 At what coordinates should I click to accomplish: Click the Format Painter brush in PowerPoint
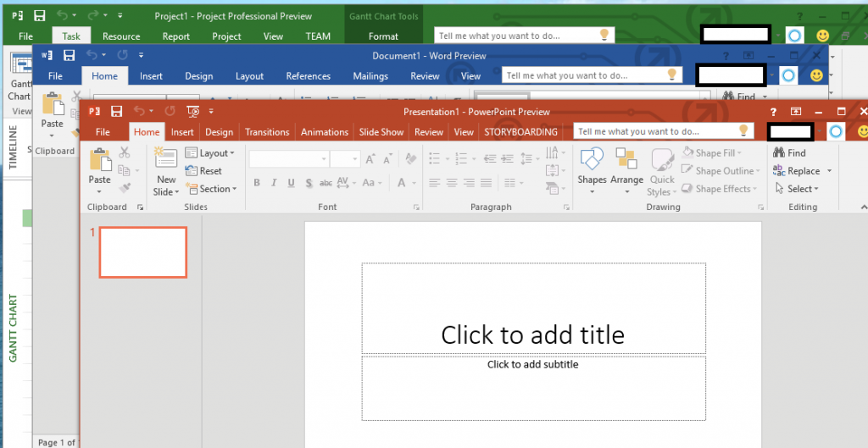(x=124, y=188)
